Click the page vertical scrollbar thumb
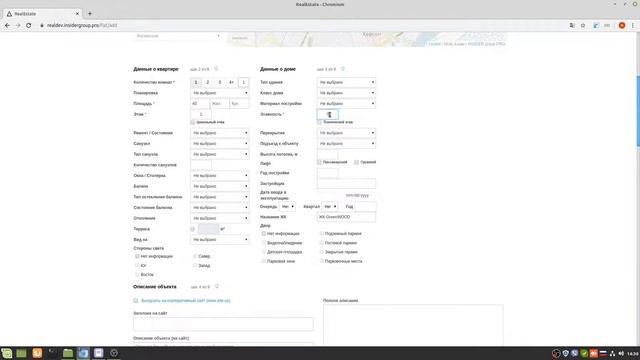The image size is (640, 360). click(638, 110)
